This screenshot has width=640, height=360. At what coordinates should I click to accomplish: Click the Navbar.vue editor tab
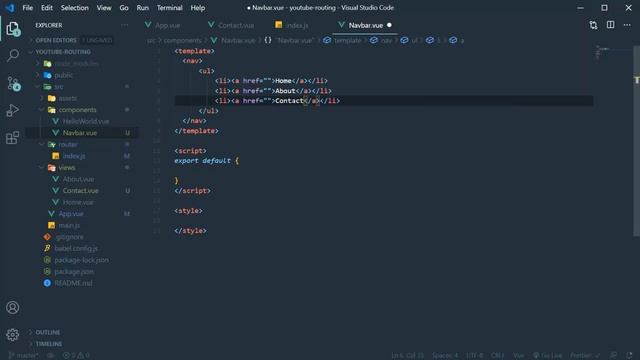(366, 25)
